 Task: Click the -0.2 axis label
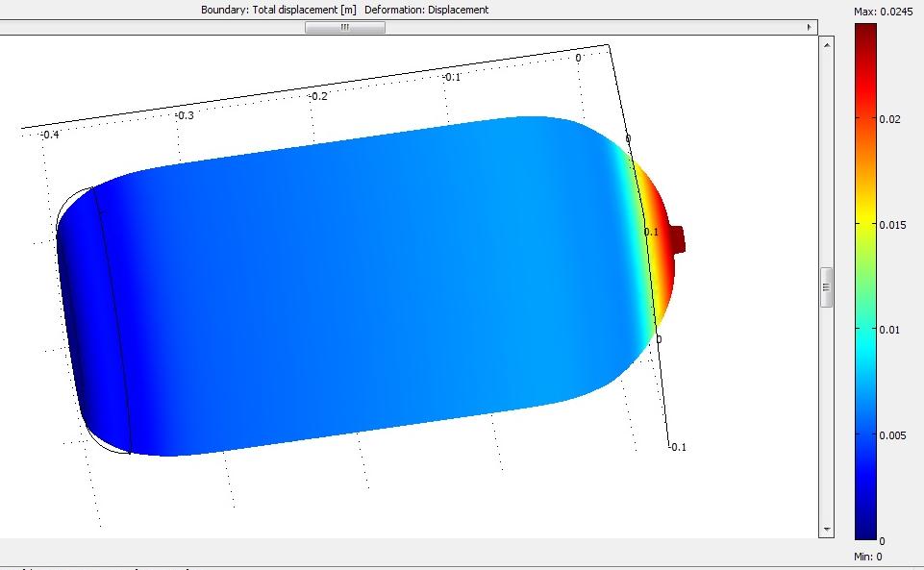point(318,96)
